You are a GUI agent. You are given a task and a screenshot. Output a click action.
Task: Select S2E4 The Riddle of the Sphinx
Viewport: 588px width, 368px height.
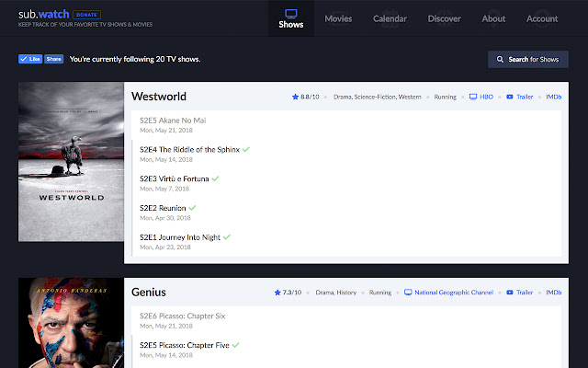[189, 150]
